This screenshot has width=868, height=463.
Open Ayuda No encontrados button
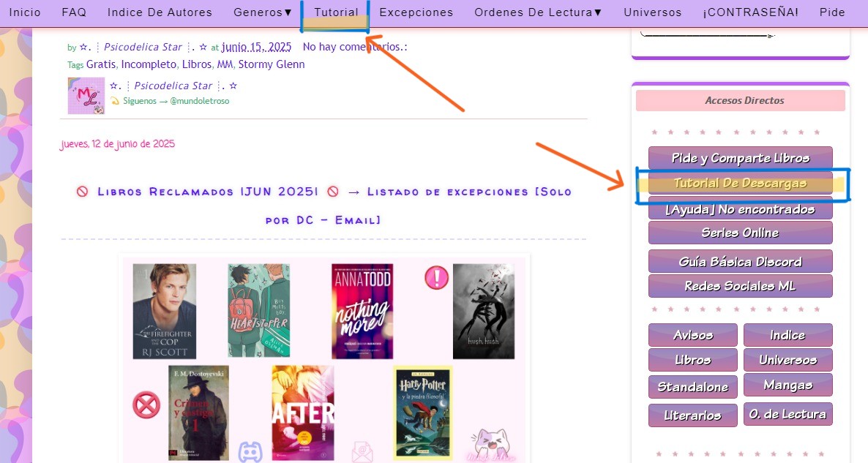(x=740, y=209)
